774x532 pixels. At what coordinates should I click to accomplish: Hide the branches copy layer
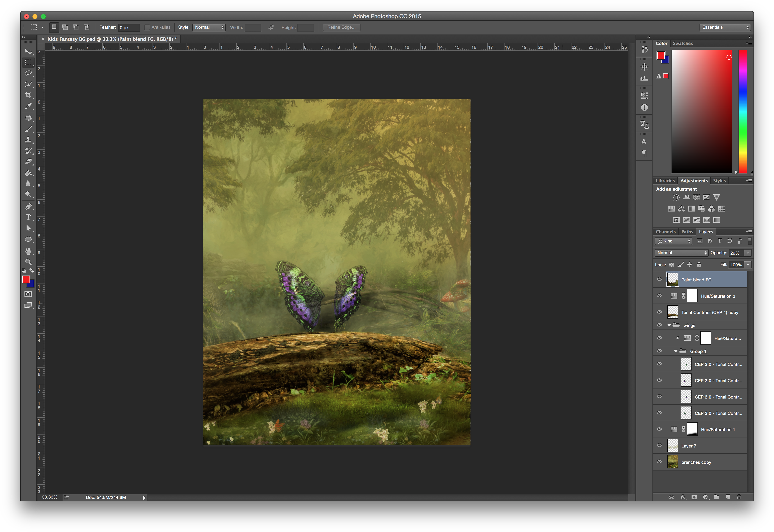point(659,462)
